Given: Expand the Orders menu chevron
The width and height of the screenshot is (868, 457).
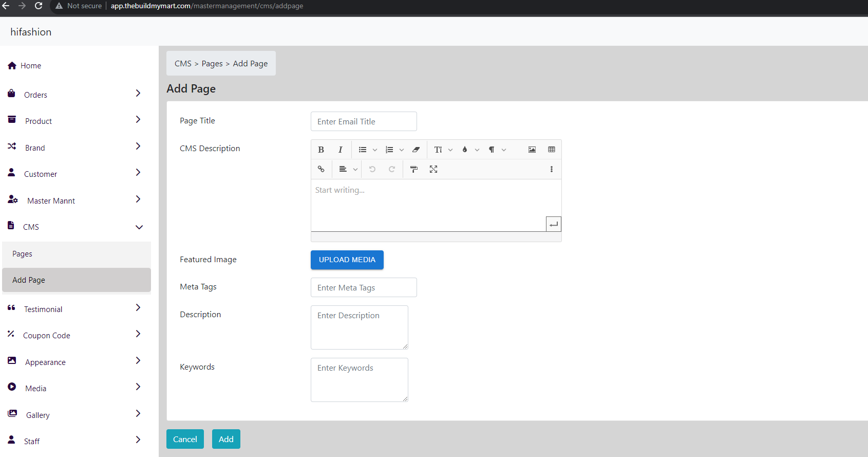Looking at the screenshot, I should (138, 93).
